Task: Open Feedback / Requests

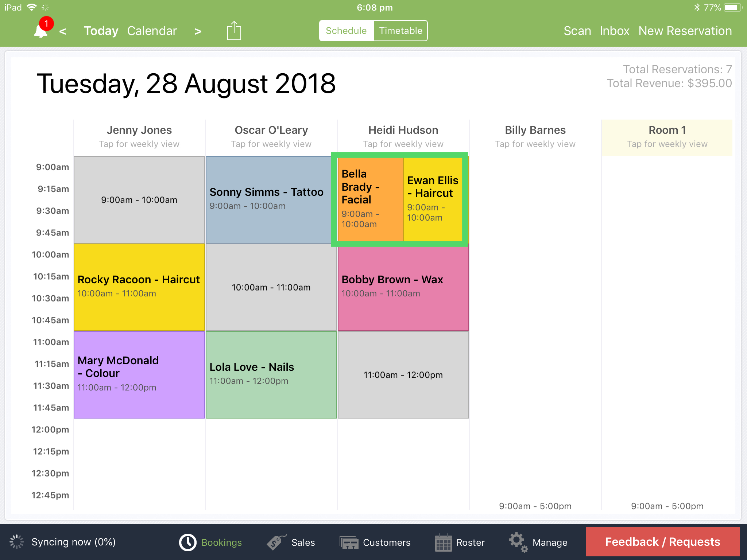Action: click(x=662, y=542)
